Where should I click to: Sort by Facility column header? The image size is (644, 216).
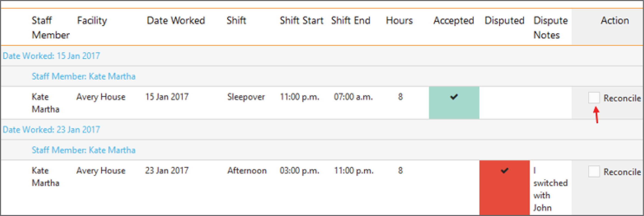[92, 20]
